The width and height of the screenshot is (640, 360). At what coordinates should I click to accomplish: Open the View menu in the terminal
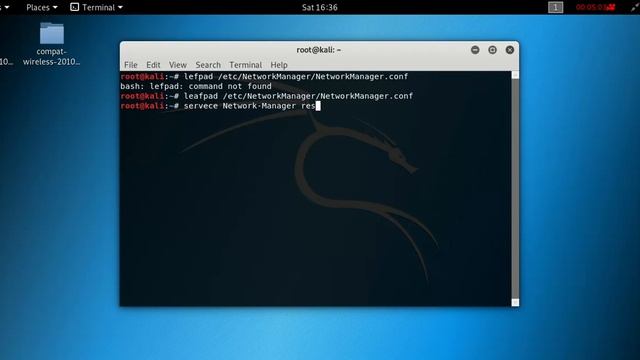click(x=178, y=65)
